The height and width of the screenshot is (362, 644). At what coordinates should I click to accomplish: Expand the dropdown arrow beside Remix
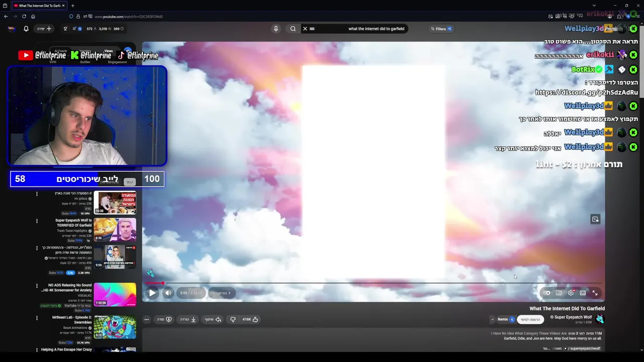point(492,319)
